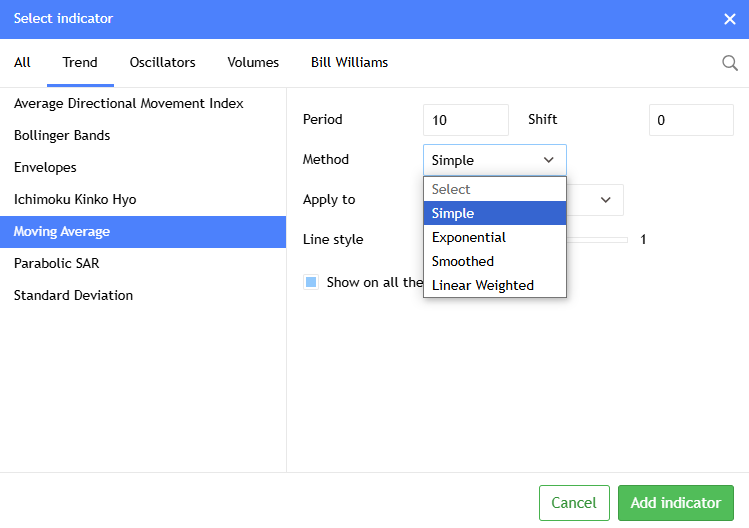
Task: Select Parabolic SAR indicator
Action: (143, 264)
